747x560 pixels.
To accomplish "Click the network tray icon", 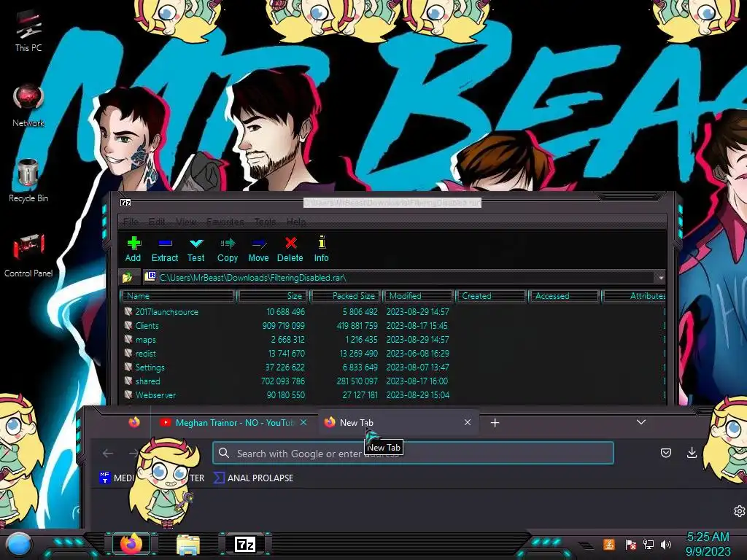I will [x=649, y=544].
